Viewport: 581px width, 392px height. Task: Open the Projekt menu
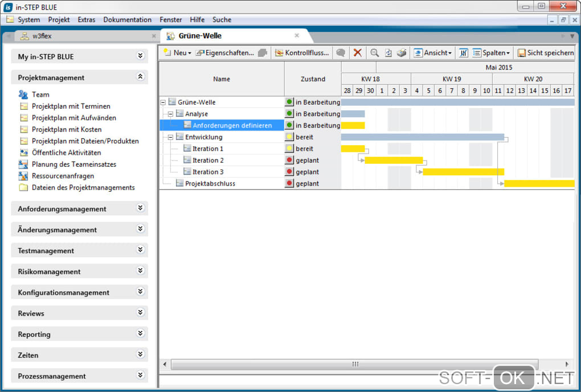59,19
